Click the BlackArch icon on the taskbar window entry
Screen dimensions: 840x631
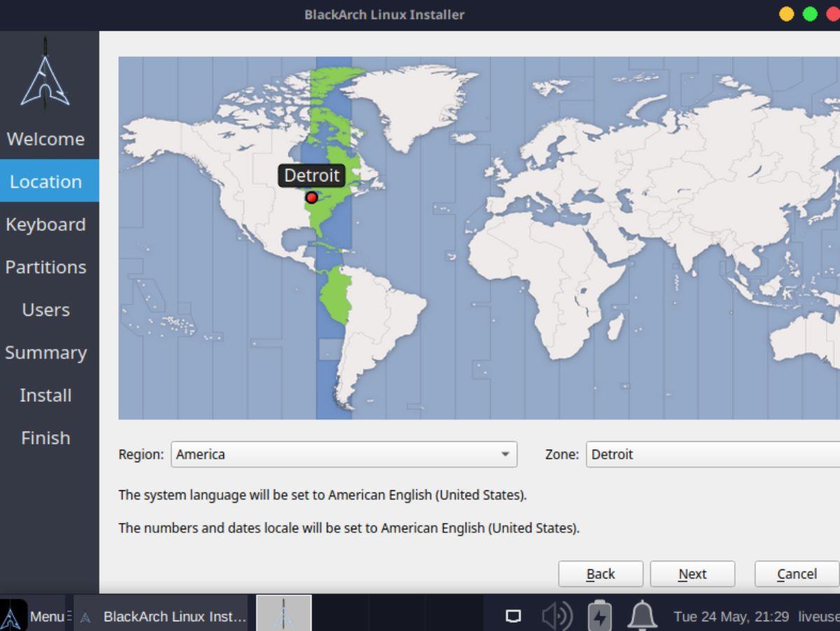tap(85, 616)
